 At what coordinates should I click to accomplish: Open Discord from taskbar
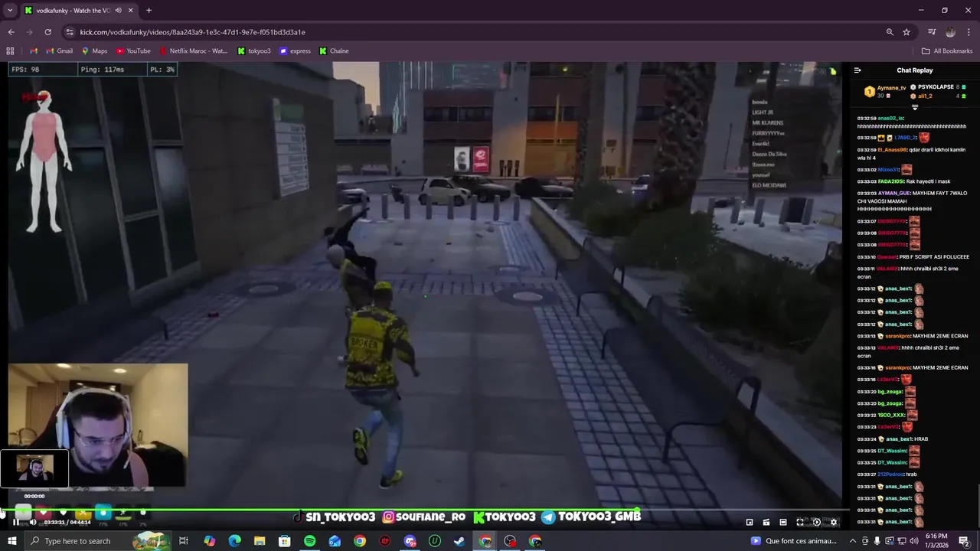pyautogui.click(x=410, y=541)
